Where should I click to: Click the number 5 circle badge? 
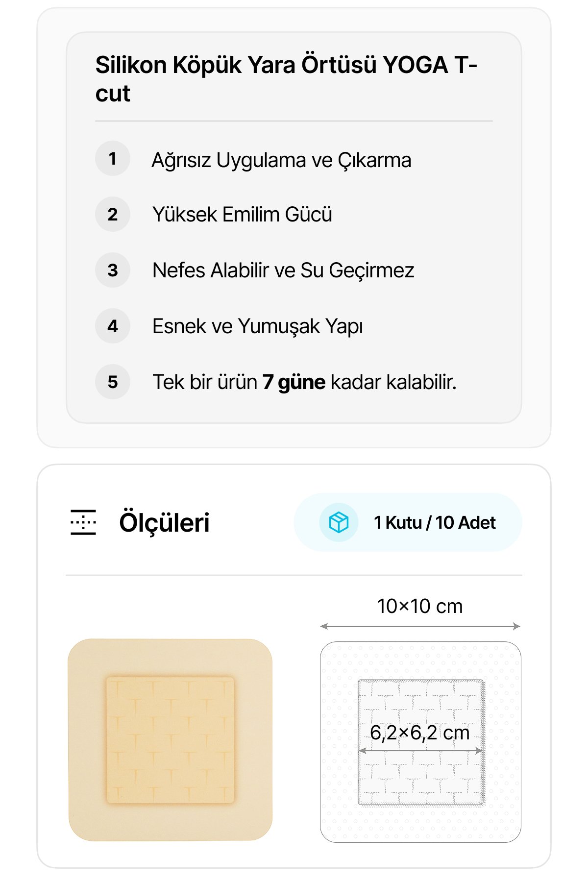113,382
